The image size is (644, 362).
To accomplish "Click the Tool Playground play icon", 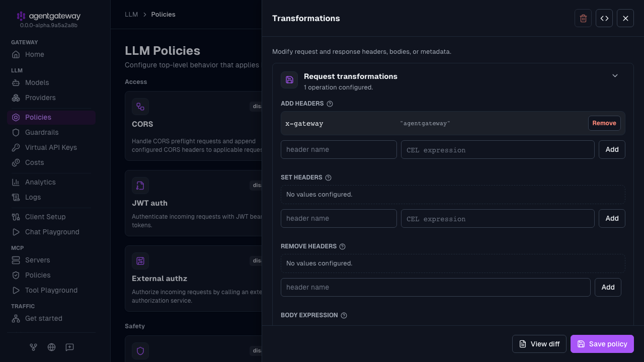I will pyautogui.click(x=16, y=290).
